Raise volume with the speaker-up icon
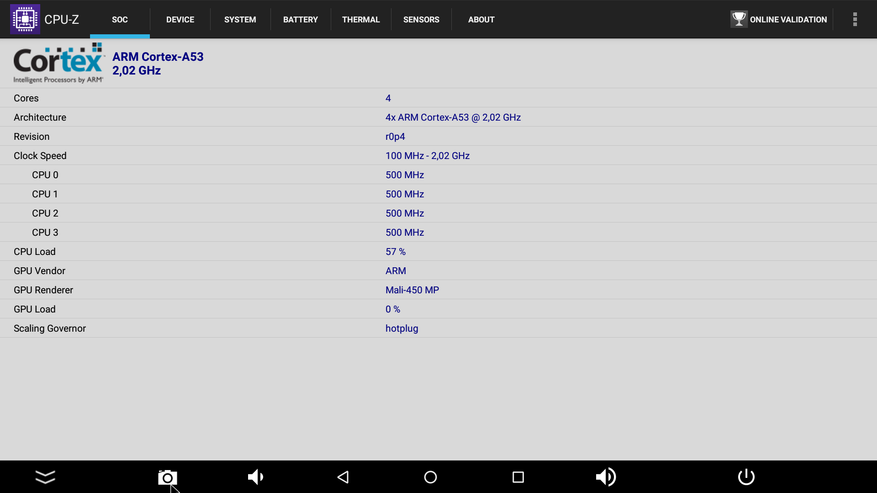The width and height of the screenshot is (877, 493). click(x=606, y=477)
